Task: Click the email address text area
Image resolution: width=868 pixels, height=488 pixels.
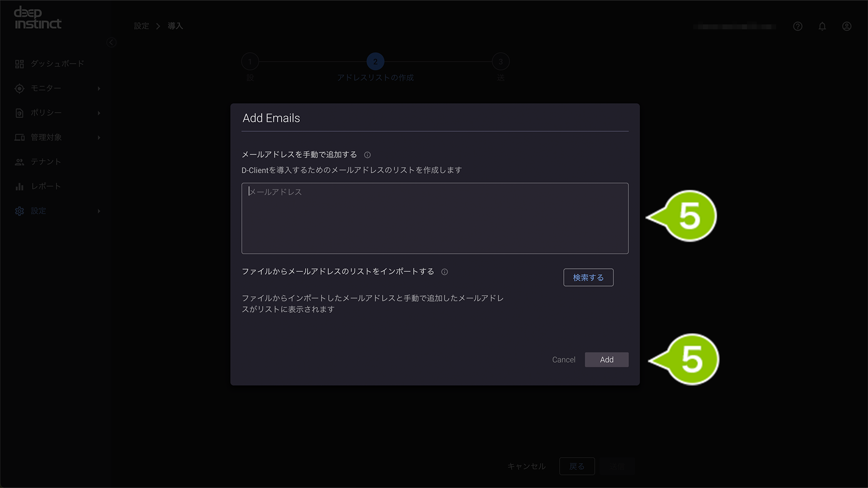Action: point(434,218)
